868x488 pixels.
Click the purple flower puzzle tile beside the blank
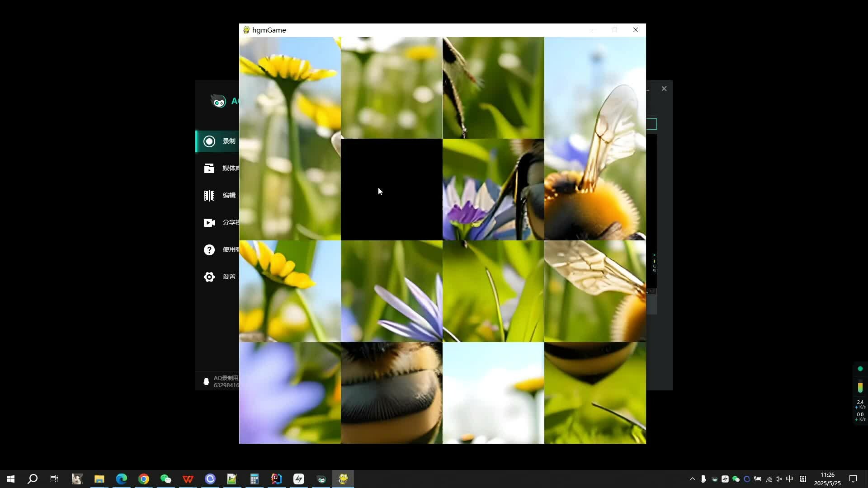pos(493,189)
